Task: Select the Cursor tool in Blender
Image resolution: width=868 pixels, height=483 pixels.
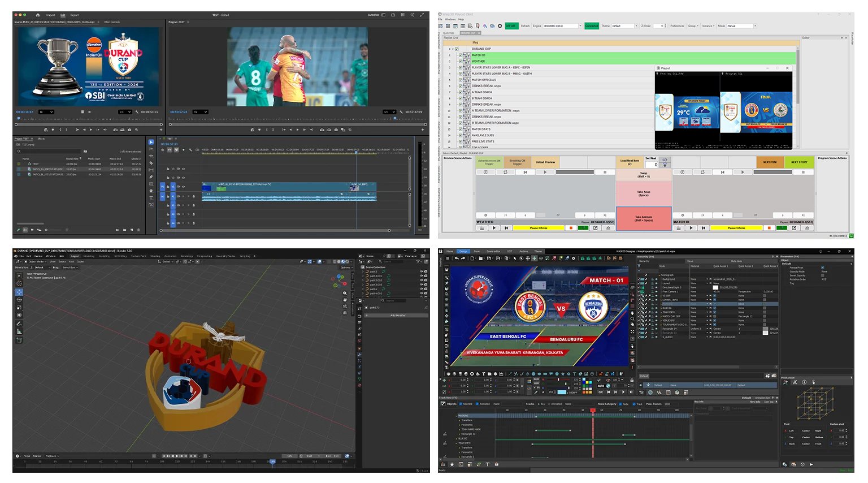Action: coord(19,283)
